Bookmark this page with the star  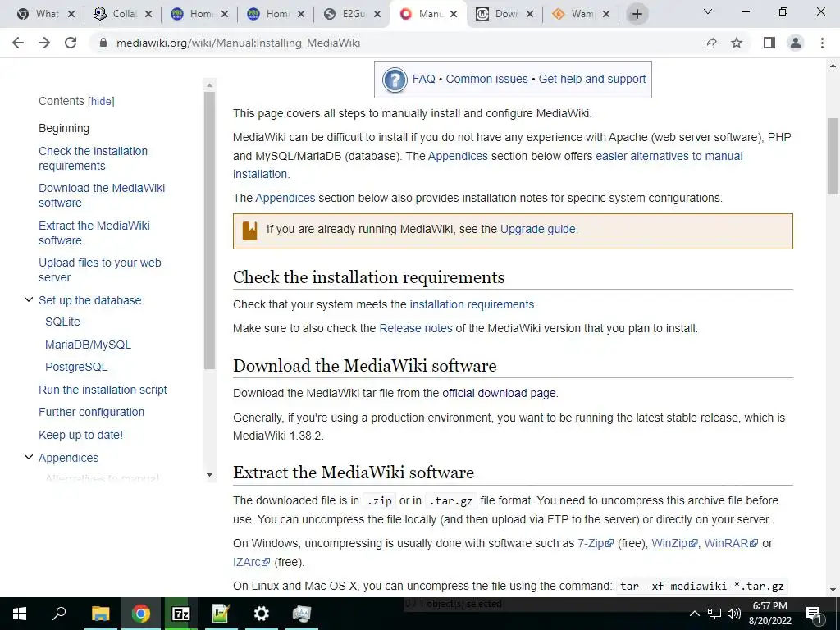click(737, 43)
